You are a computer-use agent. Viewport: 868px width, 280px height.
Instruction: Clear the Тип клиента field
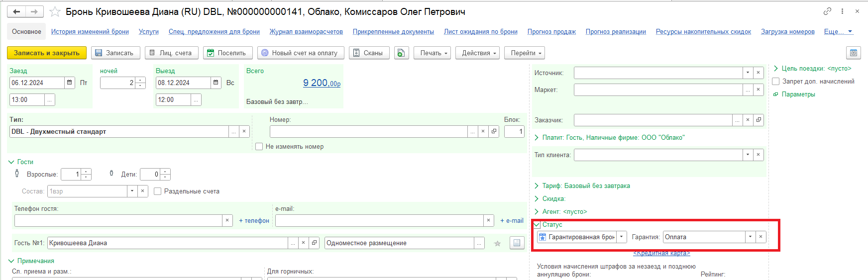[758, 155]
